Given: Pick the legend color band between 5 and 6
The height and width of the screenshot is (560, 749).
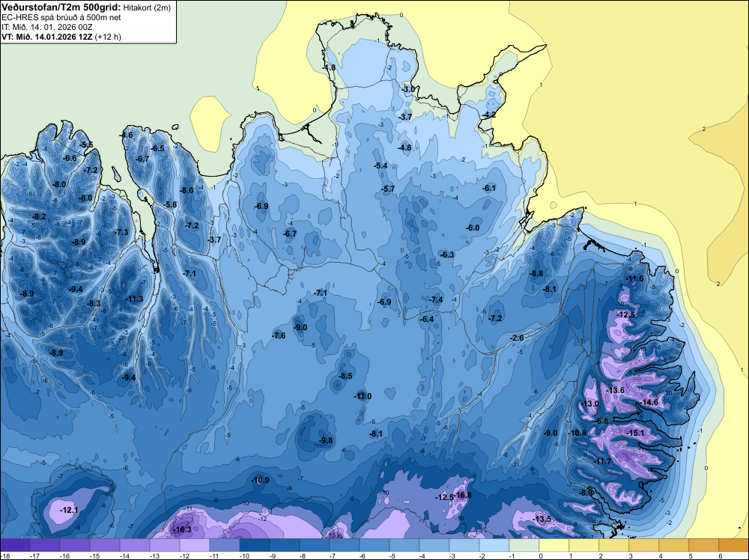Looking at the screenshot, I should [x=704, y=545].
